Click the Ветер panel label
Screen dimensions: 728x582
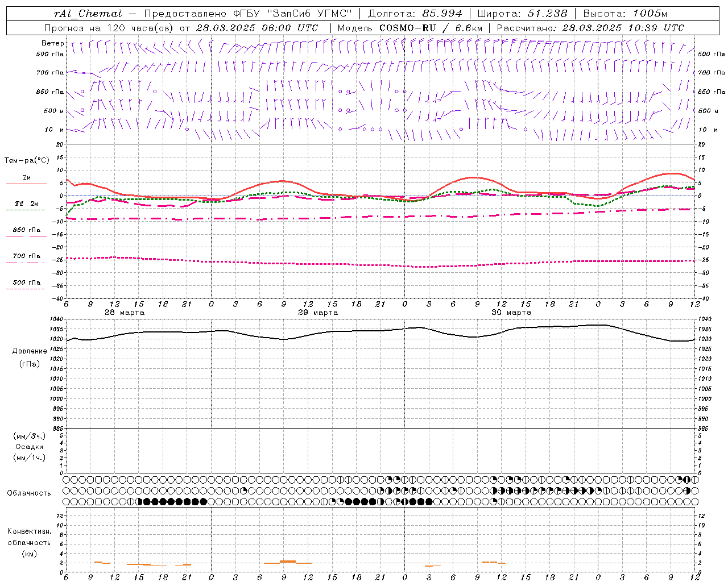(53, 43)
